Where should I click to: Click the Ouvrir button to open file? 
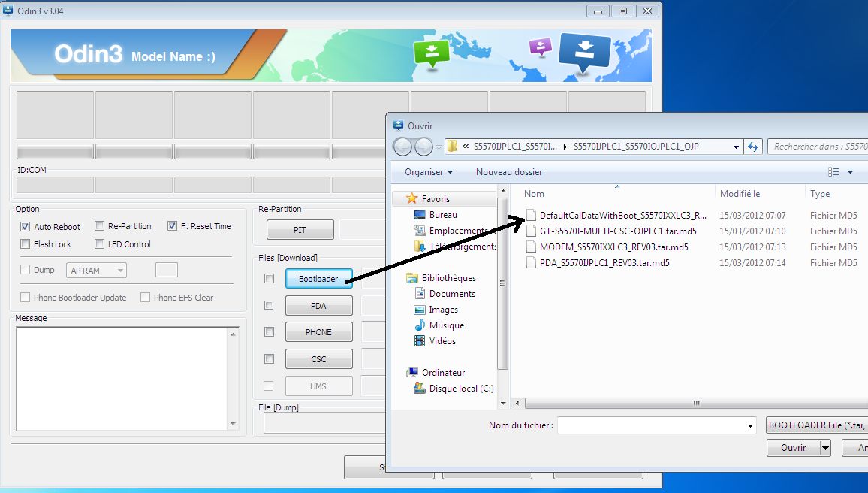click(793, 448)
